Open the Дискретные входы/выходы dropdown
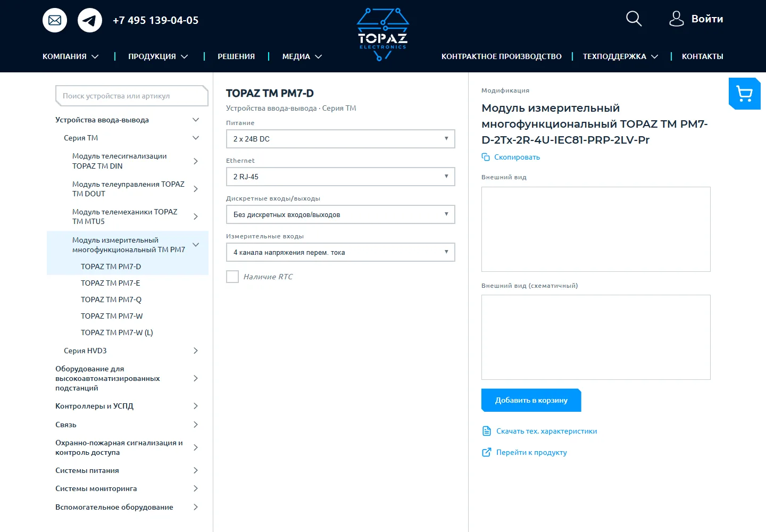The image size is (766, 532). pyautogui.click(x=340, y=214)
